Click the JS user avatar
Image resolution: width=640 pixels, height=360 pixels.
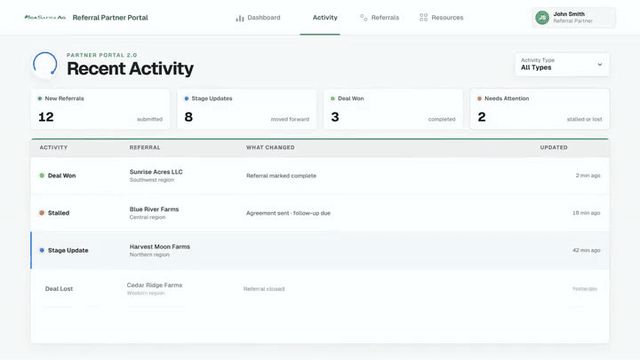point(542,18)
